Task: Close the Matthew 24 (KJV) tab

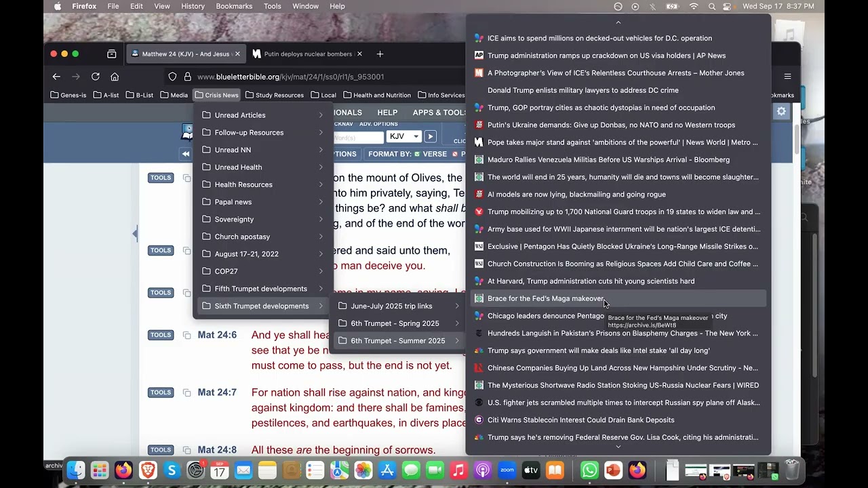Action: click(237, 54)
